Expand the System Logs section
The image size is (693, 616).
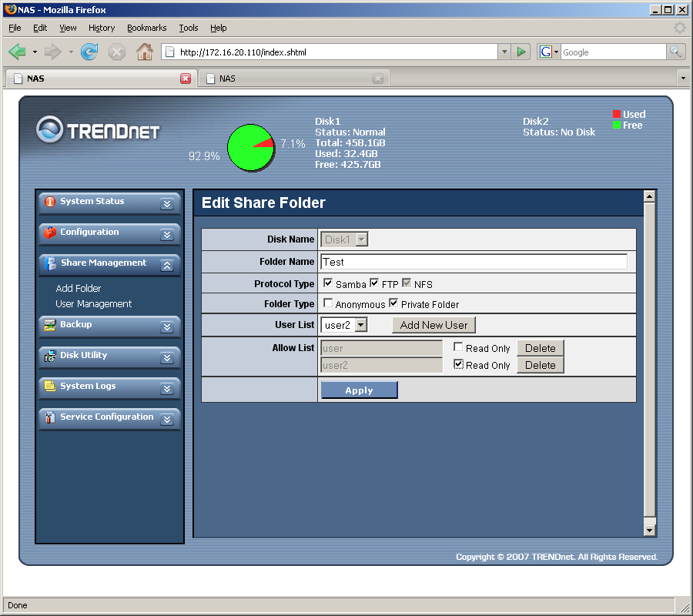click(x=166, y=388)
